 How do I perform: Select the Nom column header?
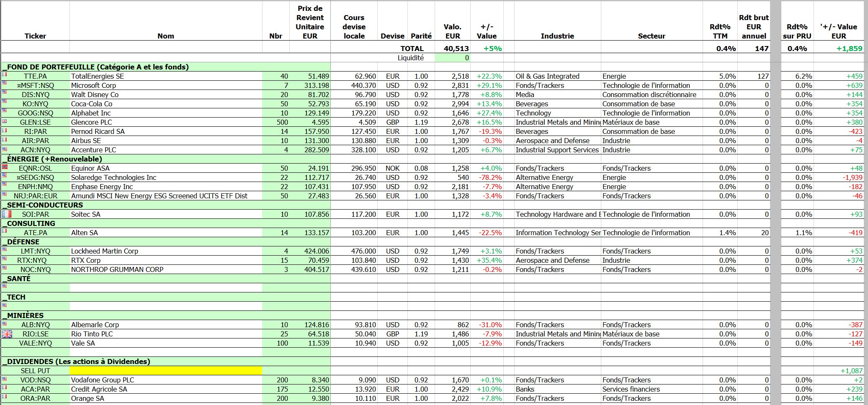coord(166,36)
